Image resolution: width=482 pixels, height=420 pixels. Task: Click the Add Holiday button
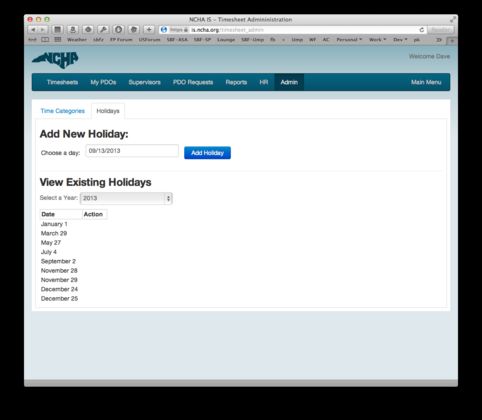(207, 153)
